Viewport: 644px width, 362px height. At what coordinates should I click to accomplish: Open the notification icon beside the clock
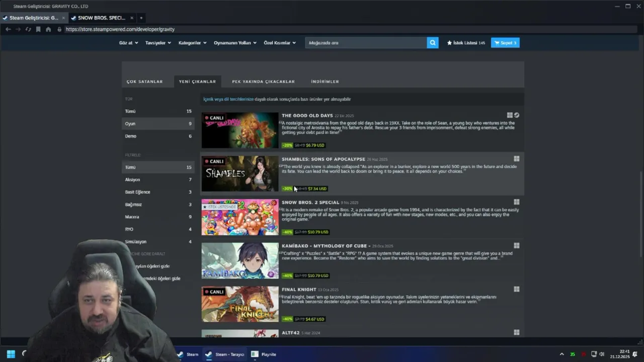[635, 354]
